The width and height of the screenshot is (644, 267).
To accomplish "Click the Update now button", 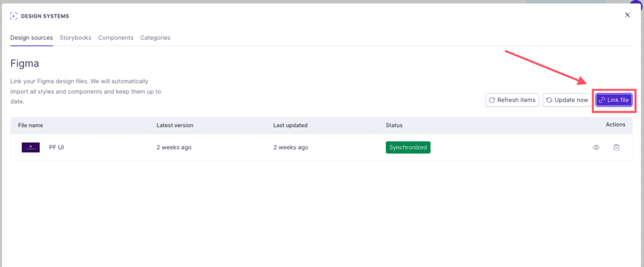I will click(x=567, y=100).
